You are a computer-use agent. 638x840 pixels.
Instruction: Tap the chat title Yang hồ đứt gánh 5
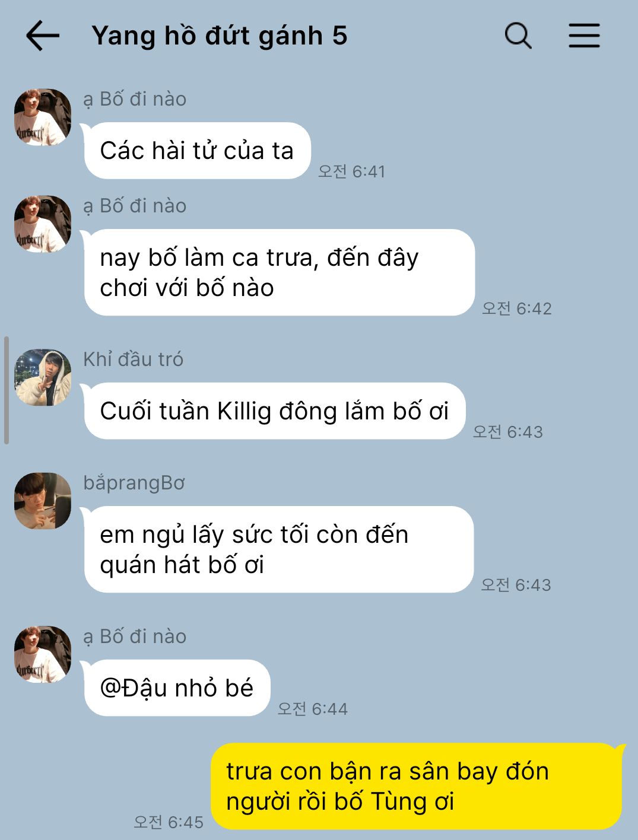pyautogui.click(x=220, y=36)
